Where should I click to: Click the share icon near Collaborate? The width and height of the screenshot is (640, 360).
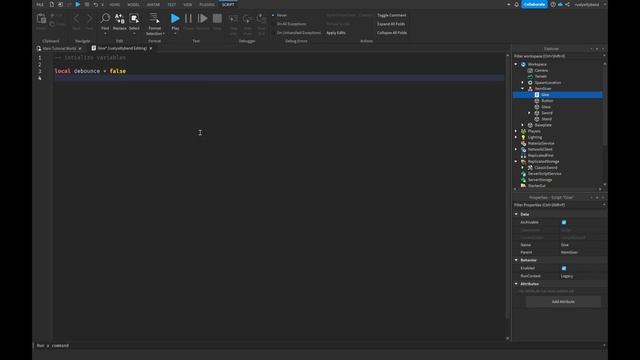pyautogui.click(x=567, y=4)
